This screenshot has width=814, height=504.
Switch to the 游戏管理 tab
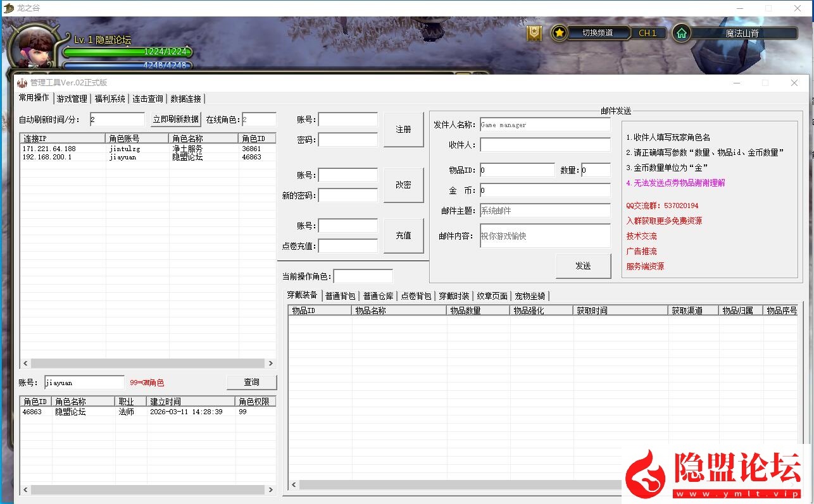pos(72,98)
